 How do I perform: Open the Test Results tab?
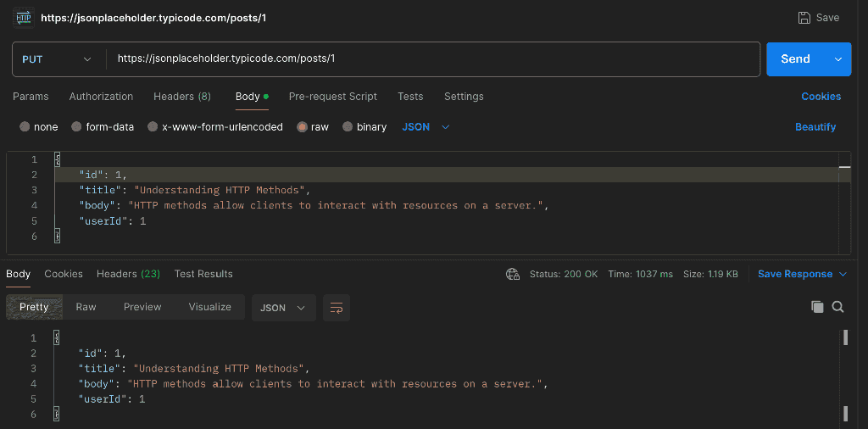(x=203, y=274)
